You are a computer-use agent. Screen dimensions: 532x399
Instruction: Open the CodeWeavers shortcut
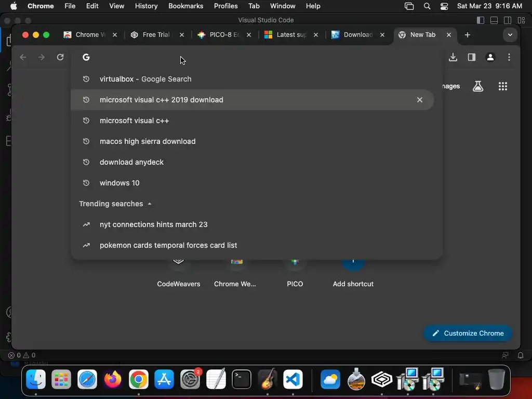pyautogui.click(x=179, y=273)
